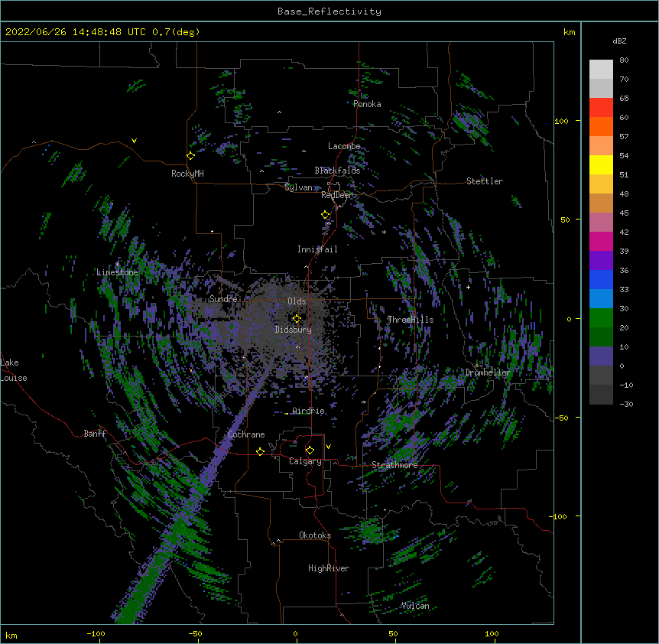
Task: Click the Calgary city label
Action: click(x=305, y=461)
